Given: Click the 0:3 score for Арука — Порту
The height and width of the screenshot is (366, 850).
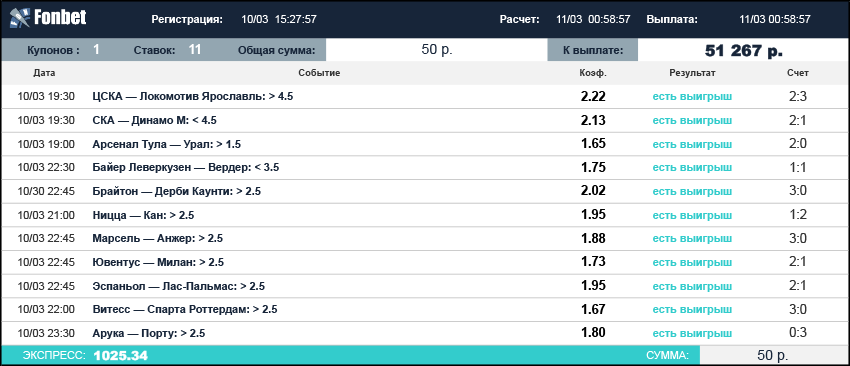Looking at the screenshot, I should [798, 333].
